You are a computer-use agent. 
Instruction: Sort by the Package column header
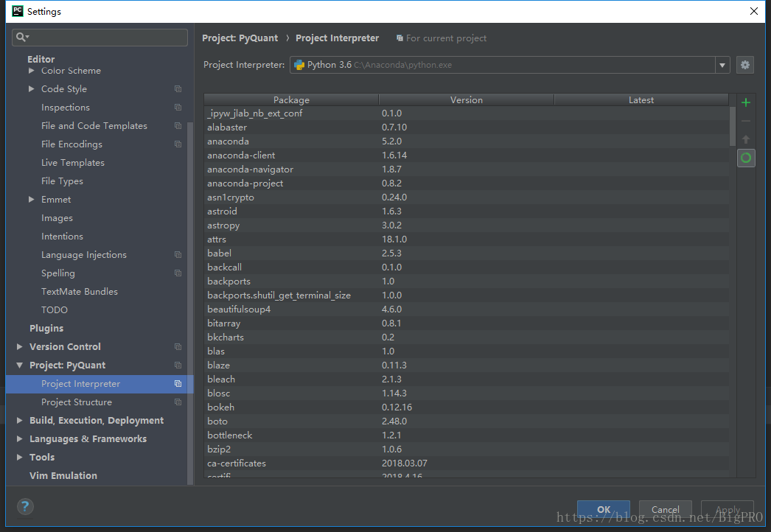[x=291, y=99]
